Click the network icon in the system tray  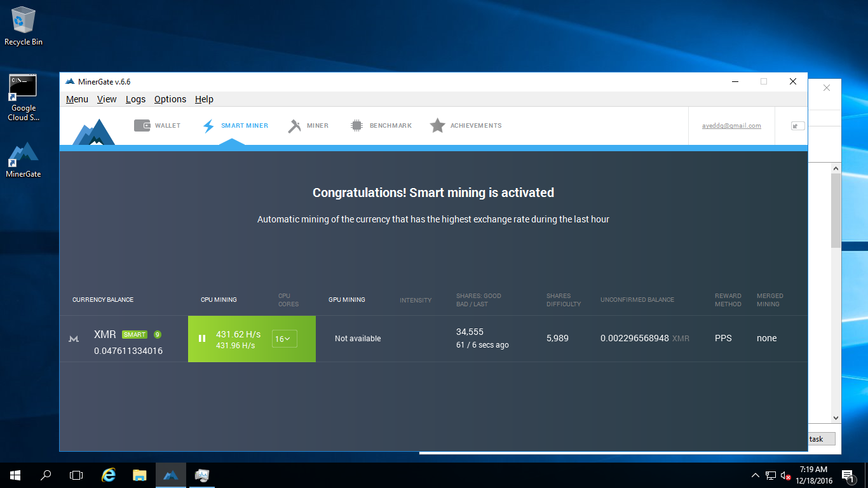tap(771, 475)
